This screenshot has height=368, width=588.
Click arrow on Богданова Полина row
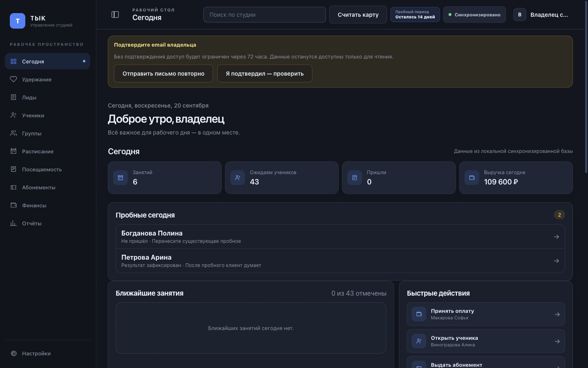[556, 237]
